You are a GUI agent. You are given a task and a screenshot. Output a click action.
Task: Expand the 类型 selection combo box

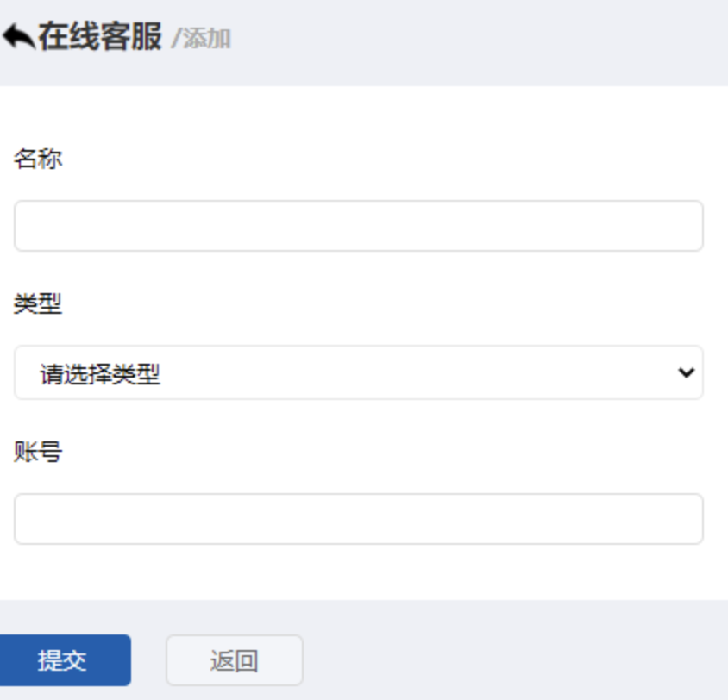point(359,372)
